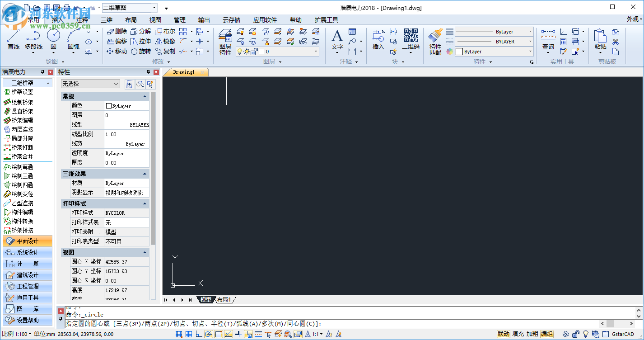Image resolution: width=644 pixels, height=340 pixels.
Task: Open the 布局 ribbon tab
Action: tap(131, 20)
